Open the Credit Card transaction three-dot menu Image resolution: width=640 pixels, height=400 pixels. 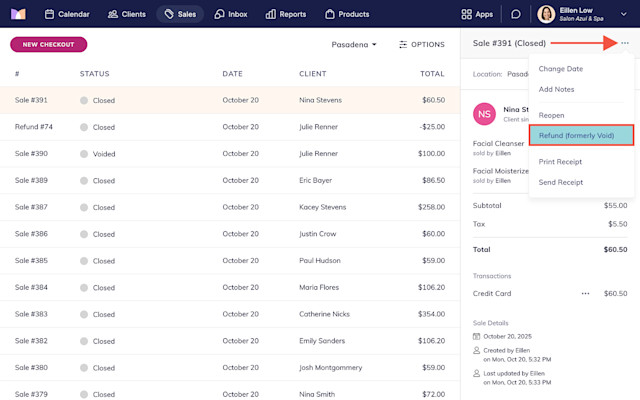coord(585,293)
